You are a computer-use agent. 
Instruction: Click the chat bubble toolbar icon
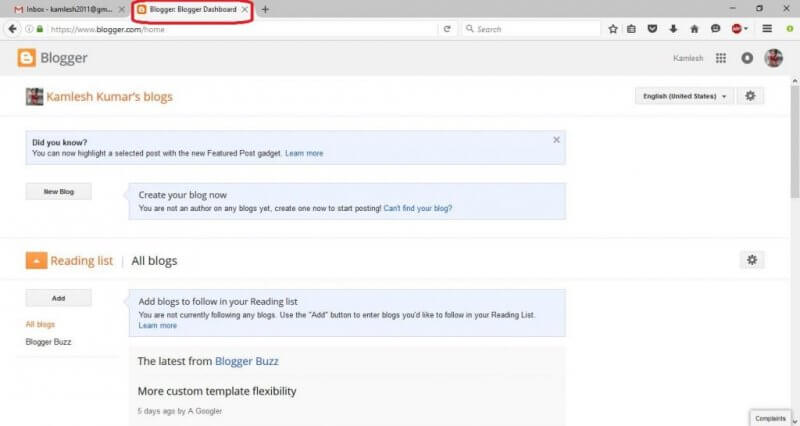715,29
